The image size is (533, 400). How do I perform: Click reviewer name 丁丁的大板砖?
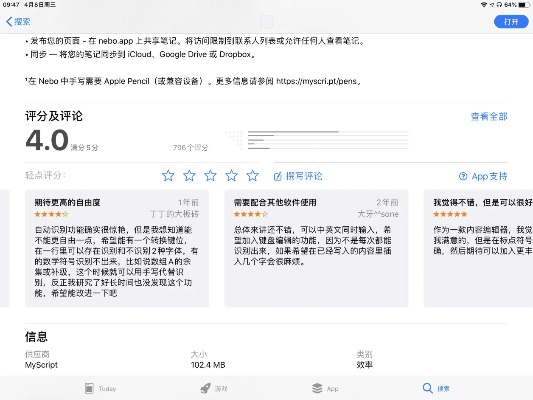(x=174, y=214)
